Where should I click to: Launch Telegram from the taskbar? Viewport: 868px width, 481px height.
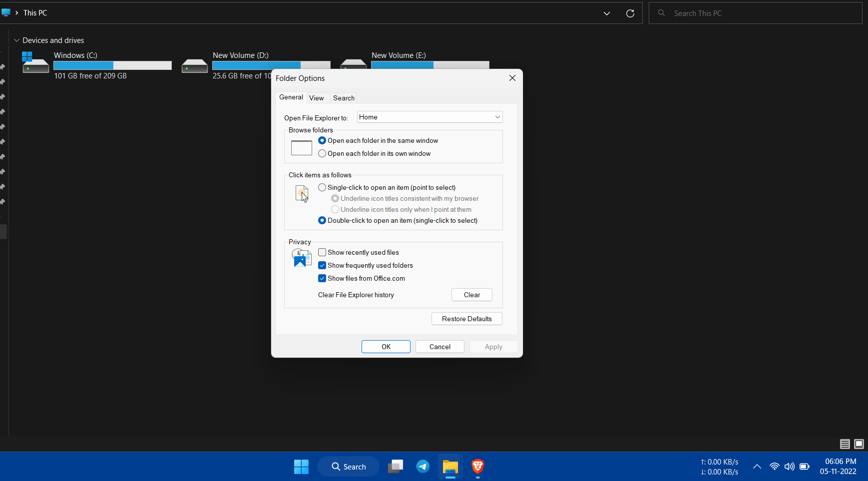tap(423, 467)
